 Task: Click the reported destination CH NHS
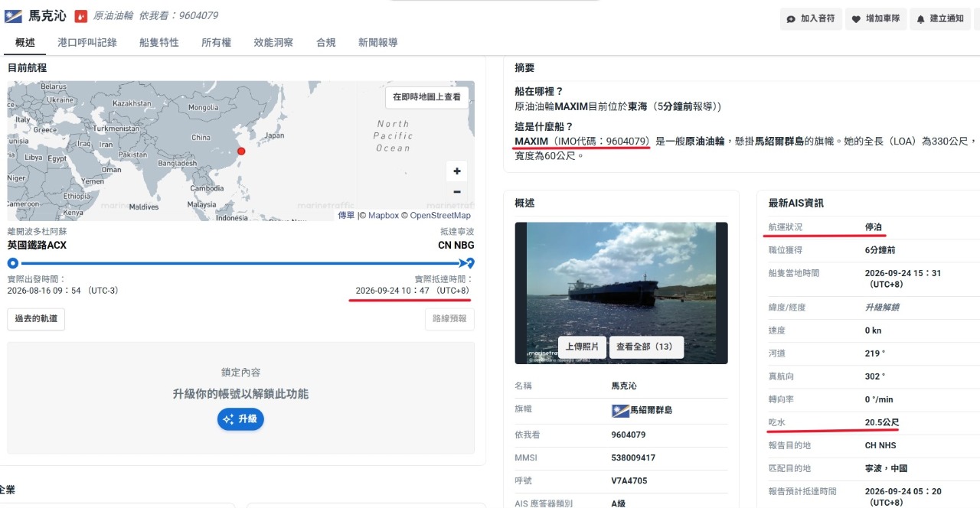(880, 445)
